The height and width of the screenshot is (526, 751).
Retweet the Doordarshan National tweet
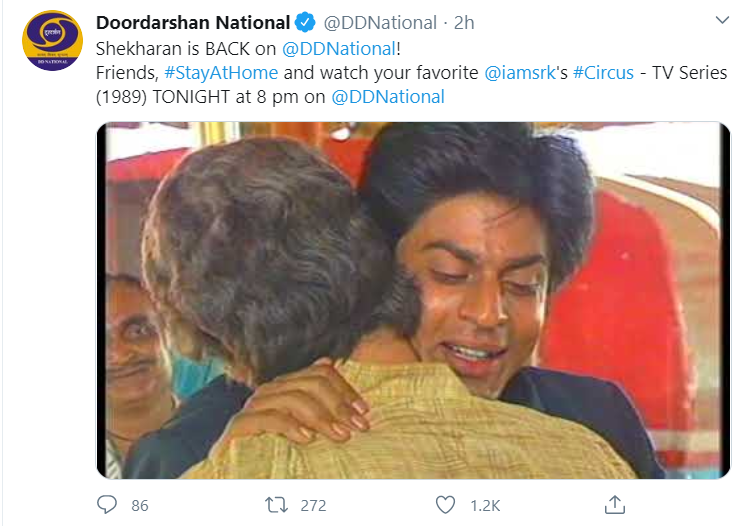[277, 505]
